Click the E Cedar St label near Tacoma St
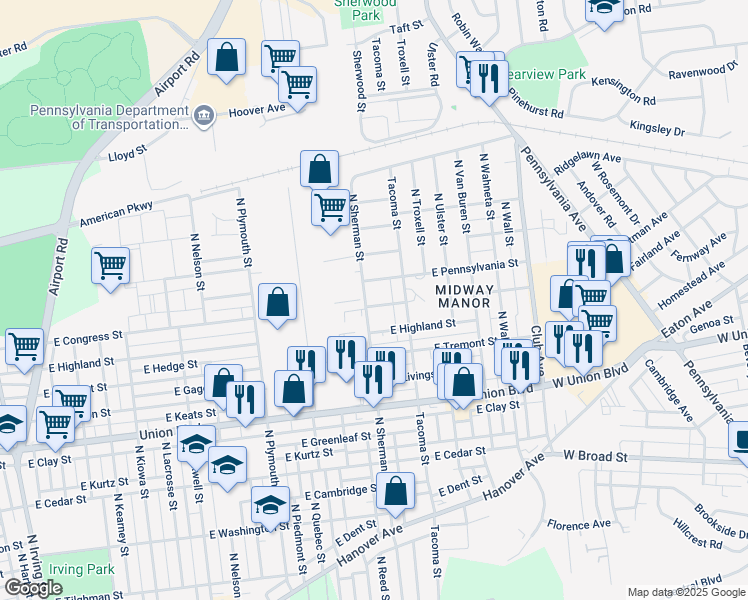The image size is (748, 600). click(x=460, y=453)
